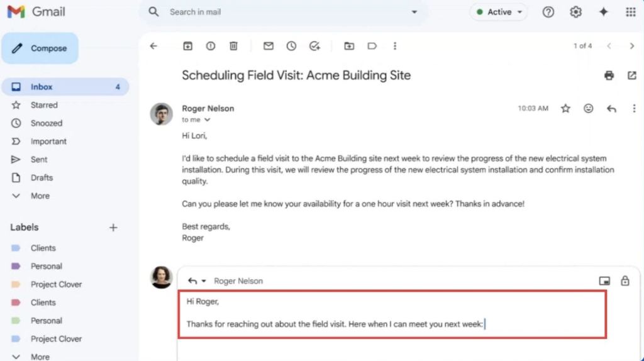This screenshot has width=644, height=361.
Task: Archive this email conversation
Action: [187, 46]
